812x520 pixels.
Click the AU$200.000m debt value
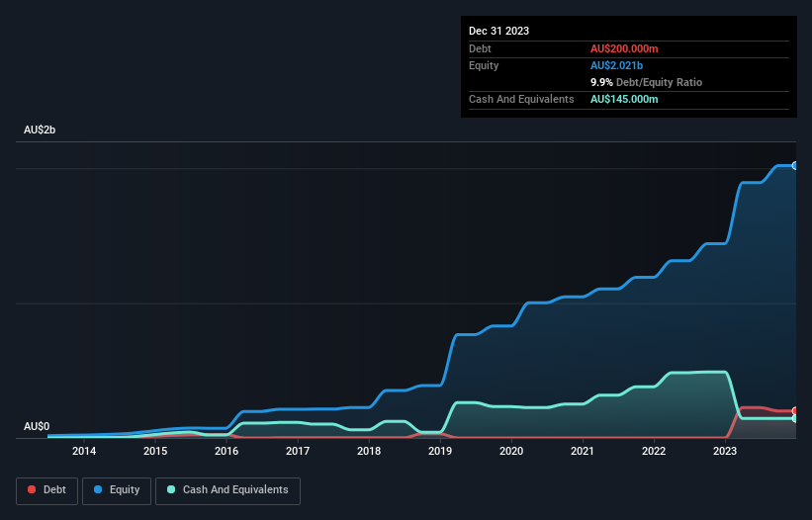click(x=624, y=48)
